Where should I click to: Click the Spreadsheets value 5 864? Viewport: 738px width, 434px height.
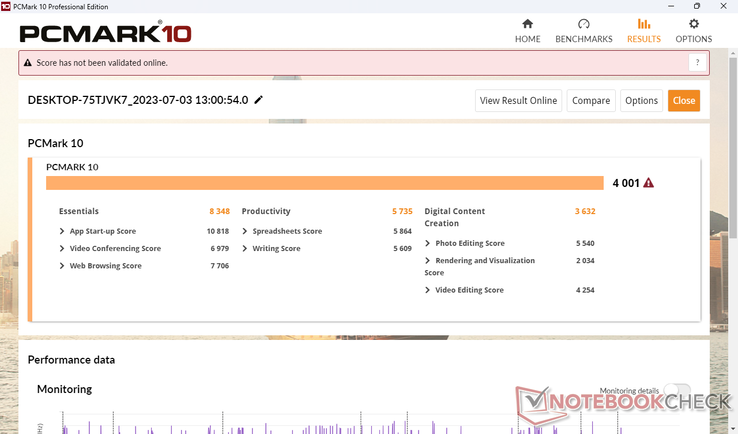[x=402, y=231]
